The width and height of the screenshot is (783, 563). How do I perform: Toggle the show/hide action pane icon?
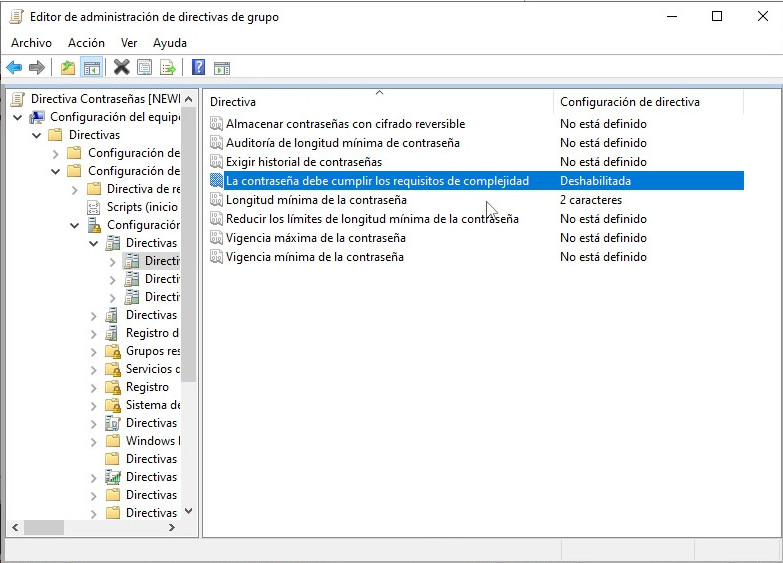coord(222,68)
